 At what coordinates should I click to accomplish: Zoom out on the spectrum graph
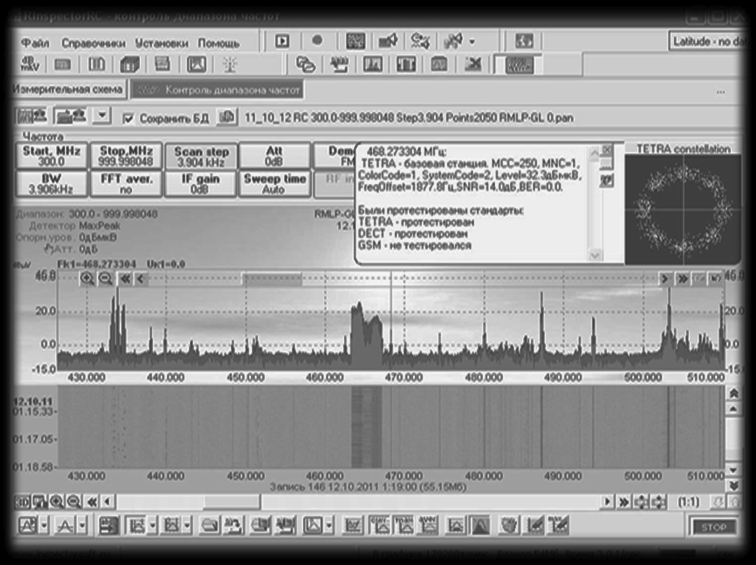point(106,278)
